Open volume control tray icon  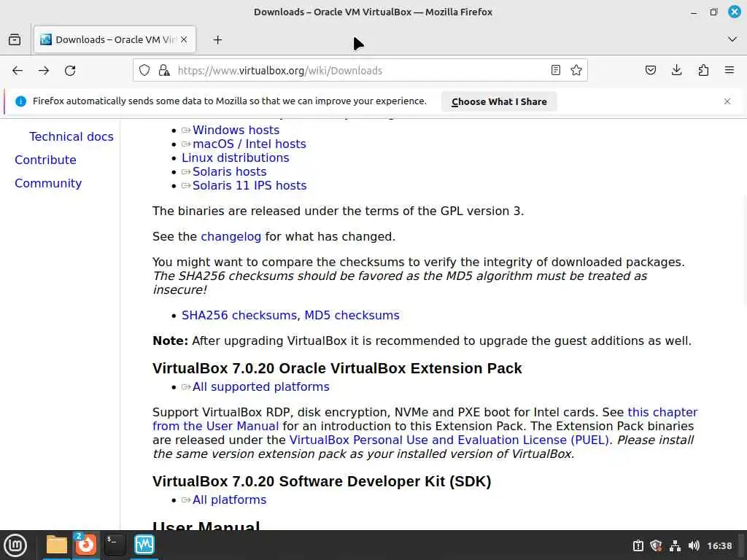694,545
